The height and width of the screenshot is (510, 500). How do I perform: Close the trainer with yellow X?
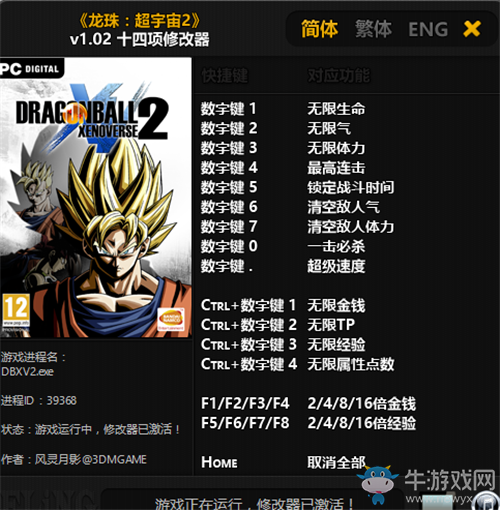coord(472,29)
